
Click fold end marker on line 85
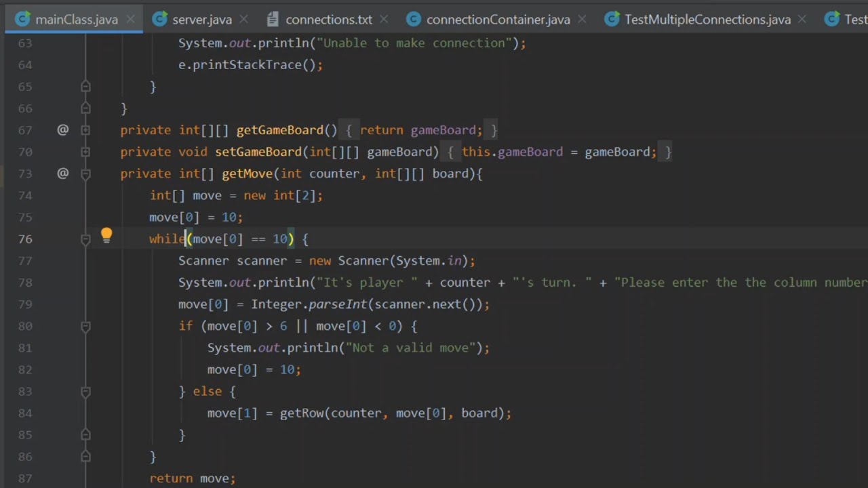pos(85,434)
